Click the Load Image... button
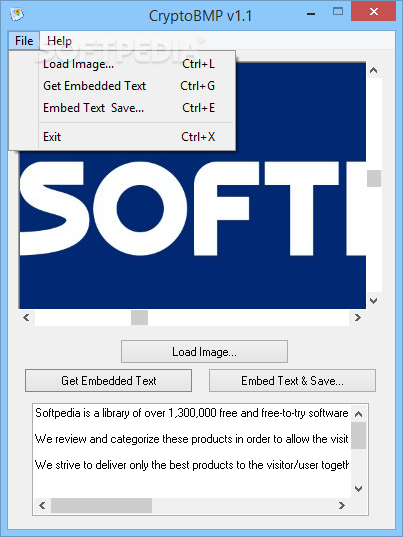Viewport: 403px width, 537px height. click(x=204, y=352)
